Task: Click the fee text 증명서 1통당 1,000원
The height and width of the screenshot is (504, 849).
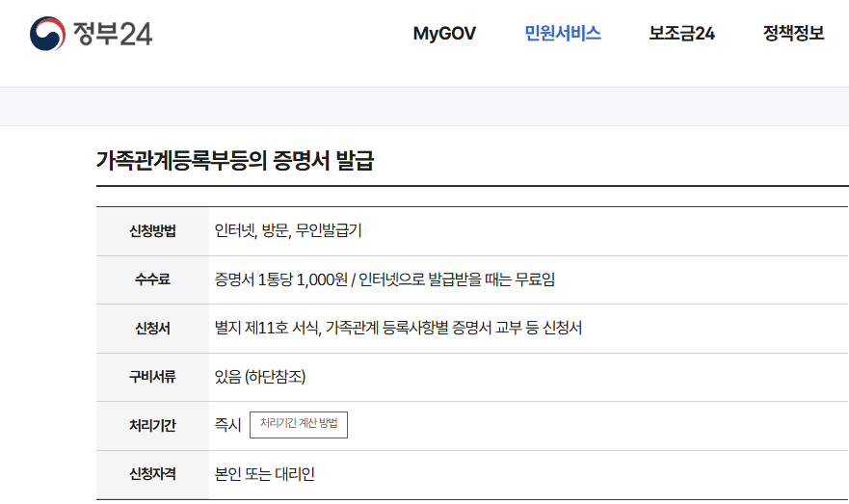Action: coord(281,279)
